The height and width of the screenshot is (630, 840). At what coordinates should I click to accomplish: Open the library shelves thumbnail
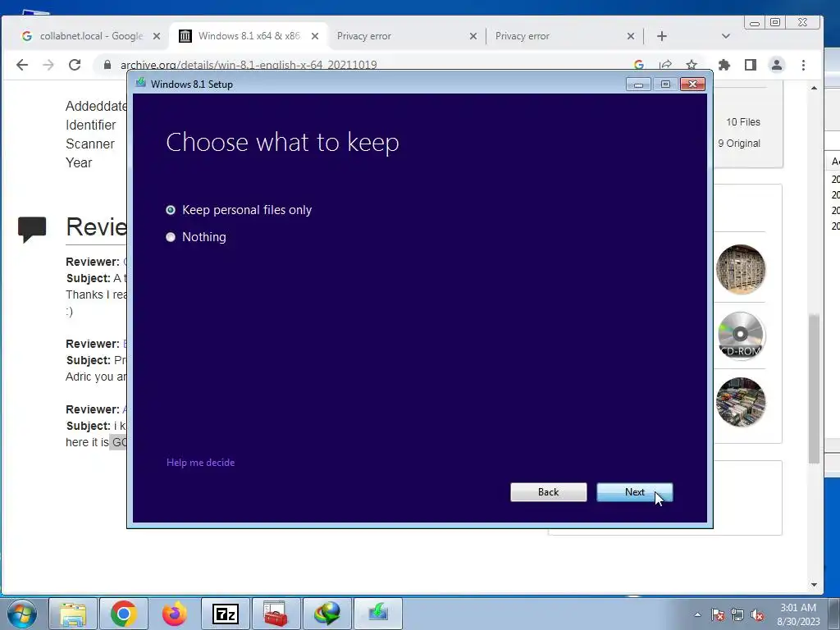click(741, 269)
